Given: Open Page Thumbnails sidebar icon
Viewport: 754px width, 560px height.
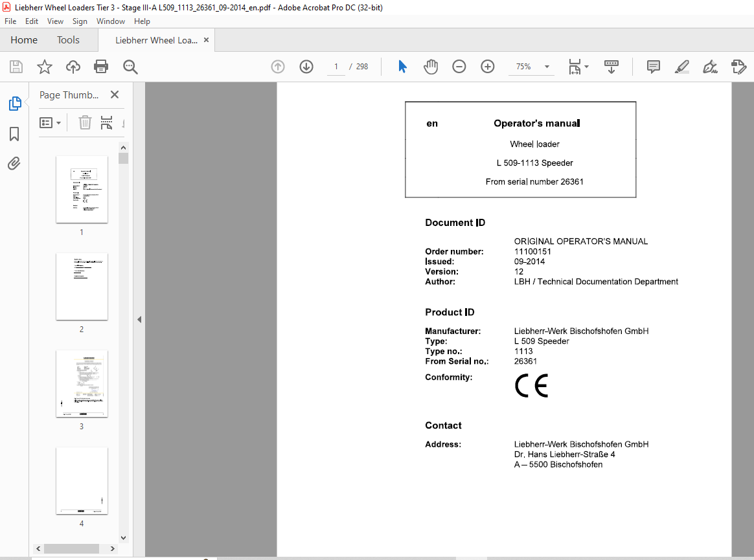Looking at the screenshot, I should (x=15, y=104).
